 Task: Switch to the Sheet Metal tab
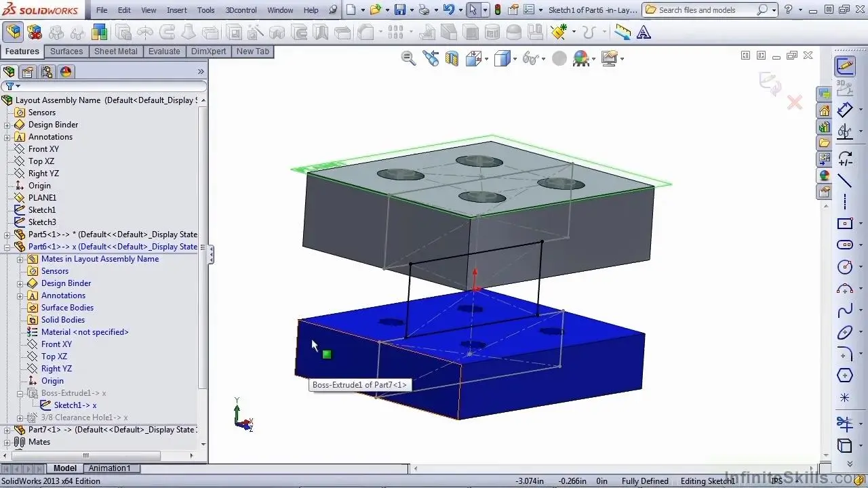click(116, 52)
